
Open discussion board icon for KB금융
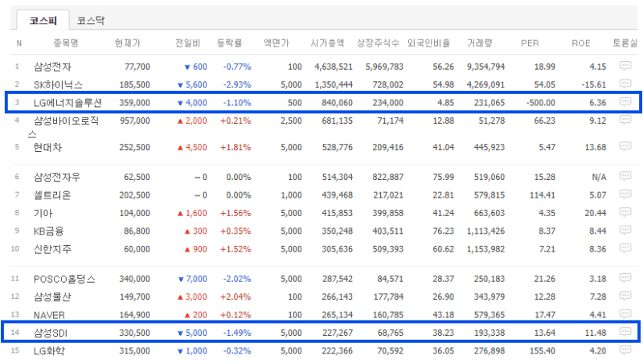tap(625, 231)
